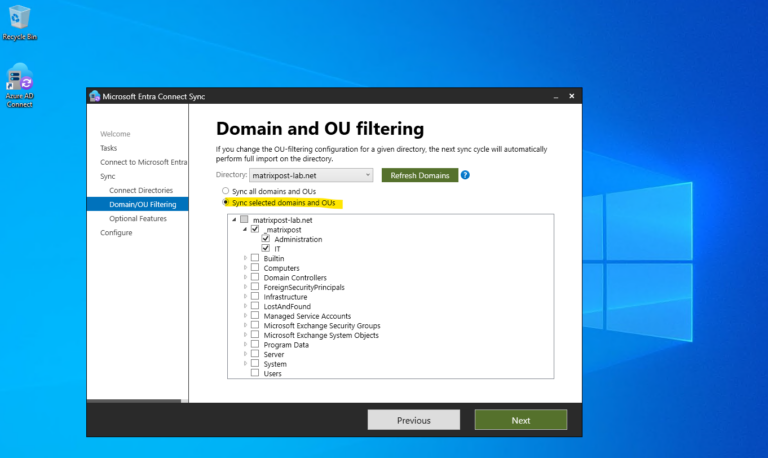Select the Azure AD Connect desktop shortcut
Image resolution: width=768 pixels, height=458 pixels.
(x=20, y=85)
